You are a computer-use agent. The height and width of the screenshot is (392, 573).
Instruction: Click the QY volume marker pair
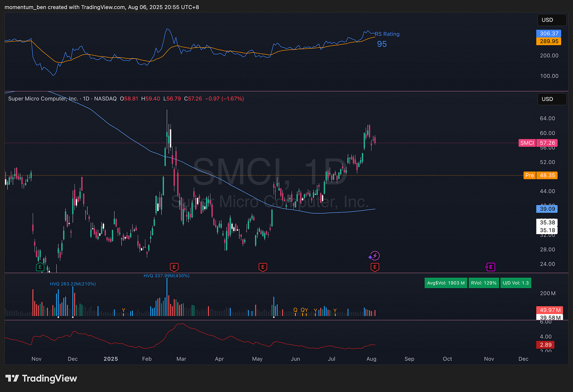click(x=304, y=311)
